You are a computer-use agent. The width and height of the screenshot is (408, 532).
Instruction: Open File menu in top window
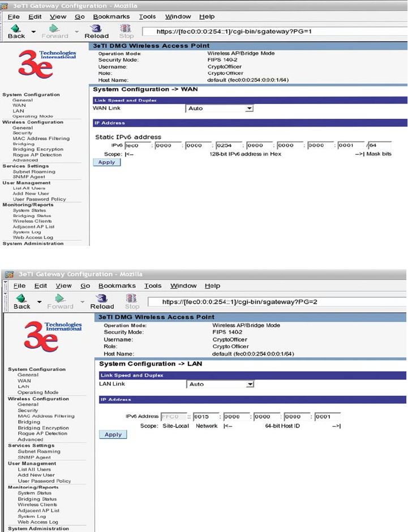coord(14,16)
